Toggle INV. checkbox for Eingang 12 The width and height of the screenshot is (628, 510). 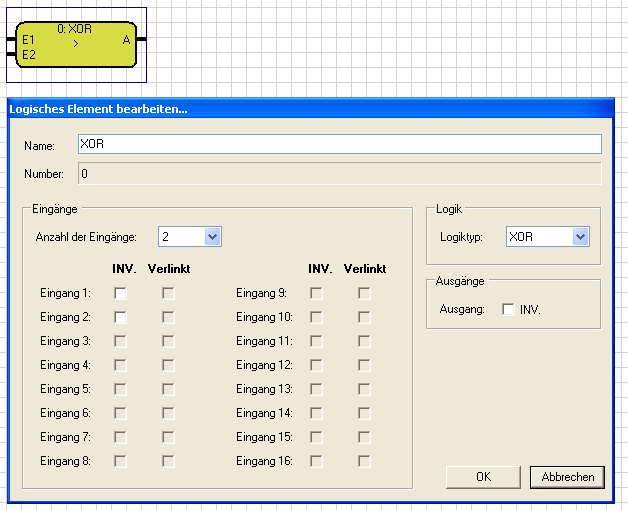316,365
